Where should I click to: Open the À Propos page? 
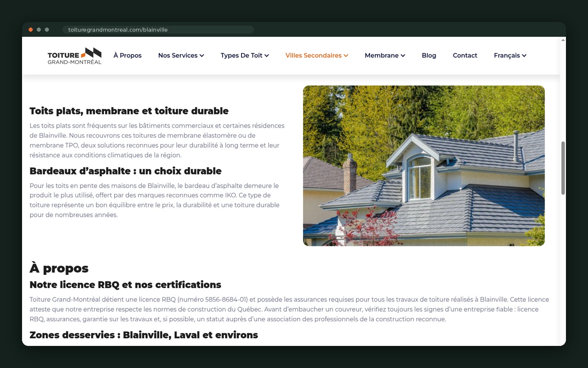coord(128,56)
